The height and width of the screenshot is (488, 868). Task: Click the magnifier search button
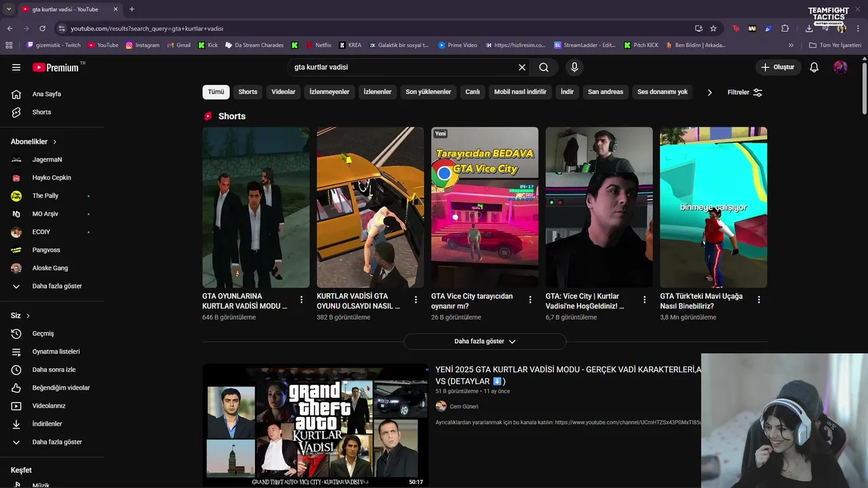[x=544, y=67]
